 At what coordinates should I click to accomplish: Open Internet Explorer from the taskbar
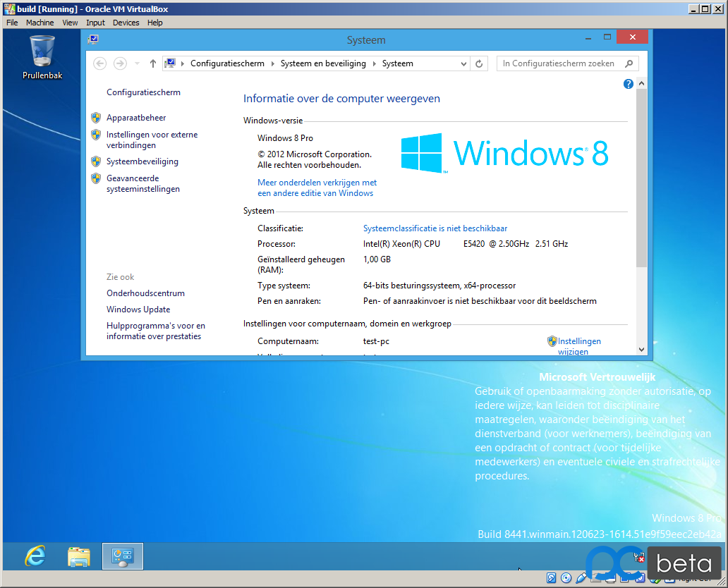(x=36, y=556)
